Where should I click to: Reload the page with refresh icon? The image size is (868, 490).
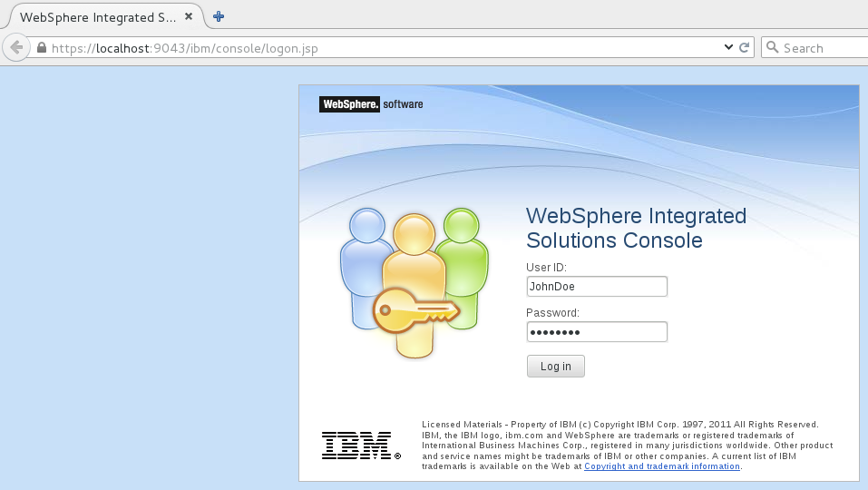pyautogui.click(x=745, y=47)
